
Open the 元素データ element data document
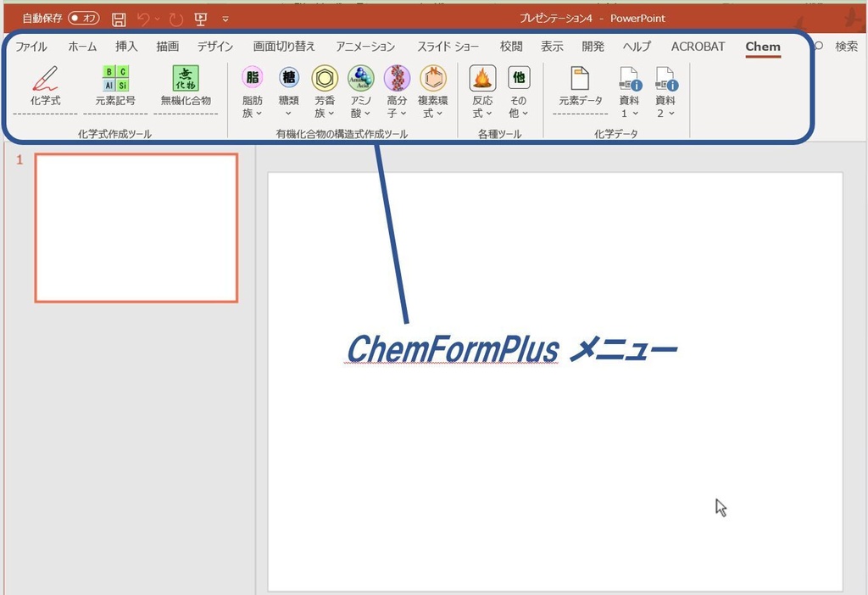(580, 86)
